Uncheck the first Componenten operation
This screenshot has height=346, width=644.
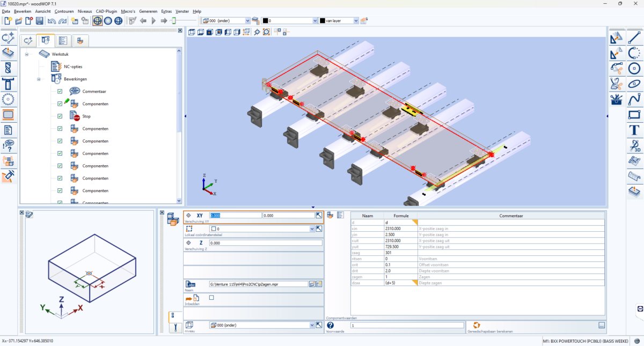(x=60, y=103)
